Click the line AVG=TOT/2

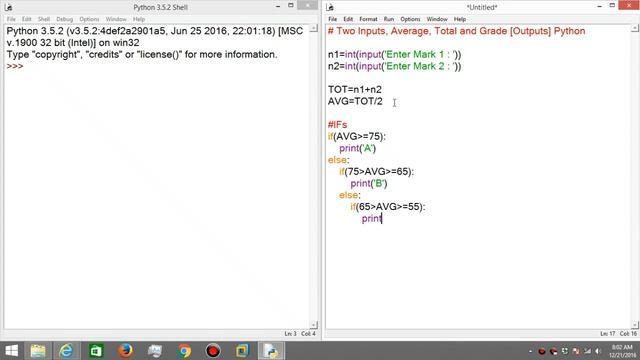pyautogui.click(x=355, y=101)
